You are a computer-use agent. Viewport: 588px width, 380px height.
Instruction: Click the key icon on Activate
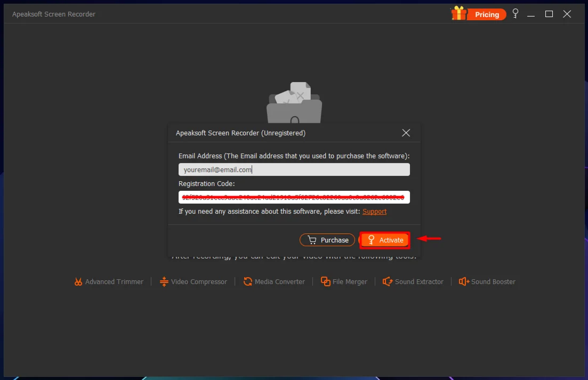click(x=371, y=240)
